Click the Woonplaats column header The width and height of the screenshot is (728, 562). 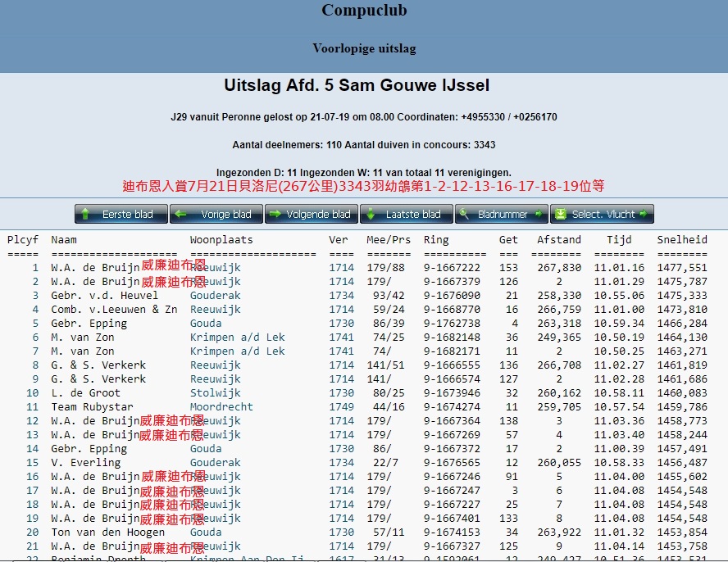(x=221, y=240)
